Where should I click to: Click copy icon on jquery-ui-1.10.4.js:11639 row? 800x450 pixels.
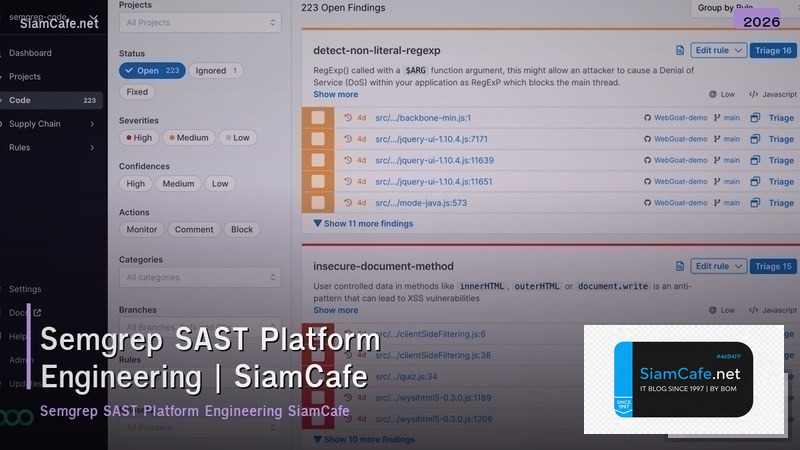click(755, 160)
